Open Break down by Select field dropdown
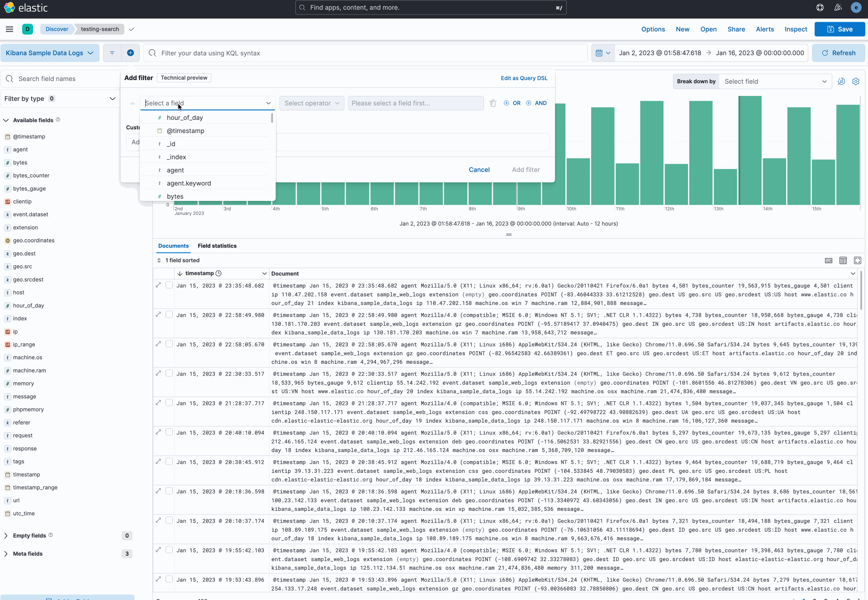868x600 pixels. point(775,81)
